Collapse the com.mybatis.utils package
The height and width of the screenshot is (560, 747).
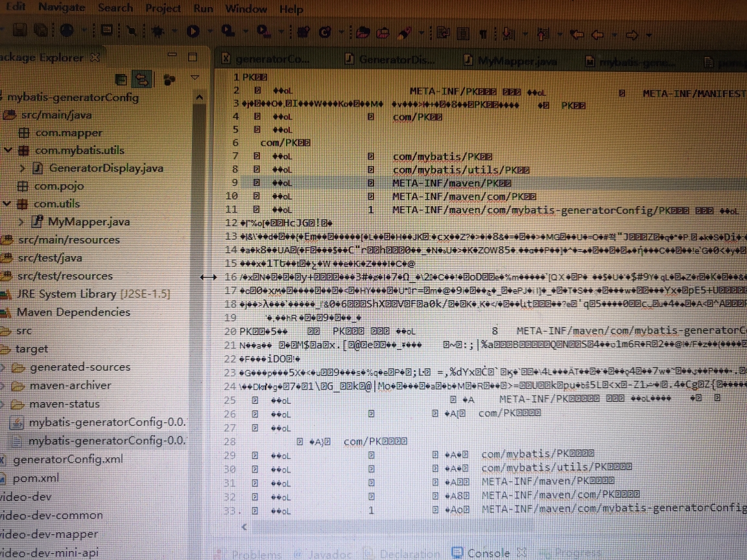click(x=8, y=150)
